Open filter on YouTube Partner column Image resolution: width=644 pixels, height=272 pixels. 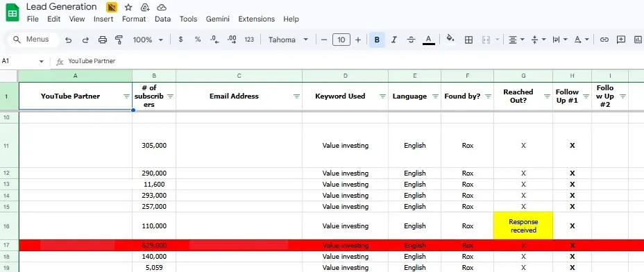point(126,96)
